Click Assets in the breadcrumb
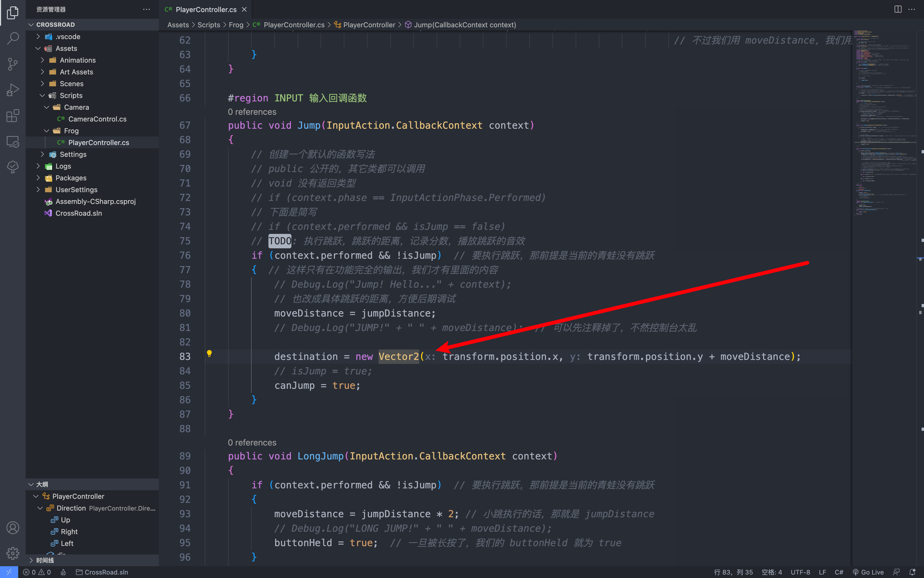Screen dimensions: 924x578 pyautogui.click(x=178, y=25)
